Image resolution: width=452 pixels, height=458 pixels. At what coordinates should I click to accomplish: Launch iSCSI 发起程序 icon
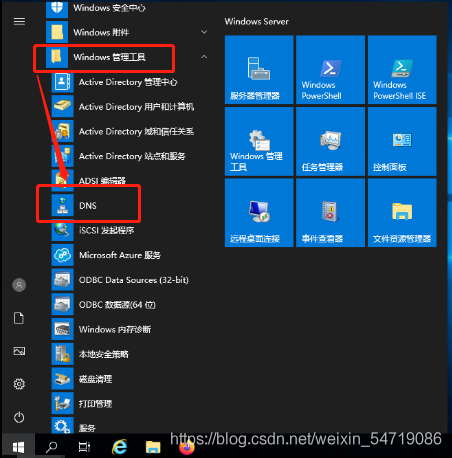click(x=62, y=230)
